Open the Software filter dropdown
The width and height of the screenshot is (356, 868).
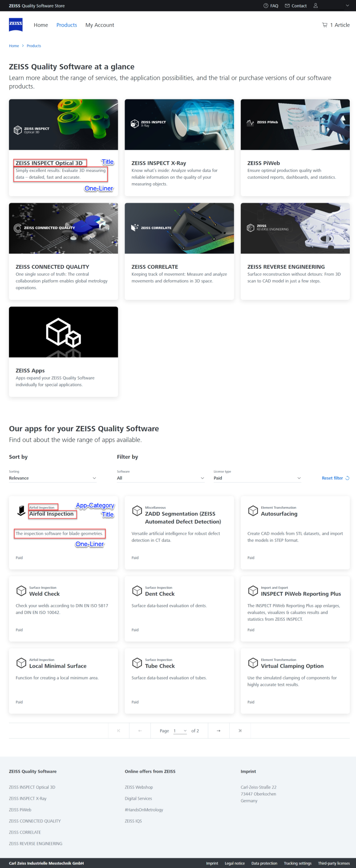click(160, 478)
